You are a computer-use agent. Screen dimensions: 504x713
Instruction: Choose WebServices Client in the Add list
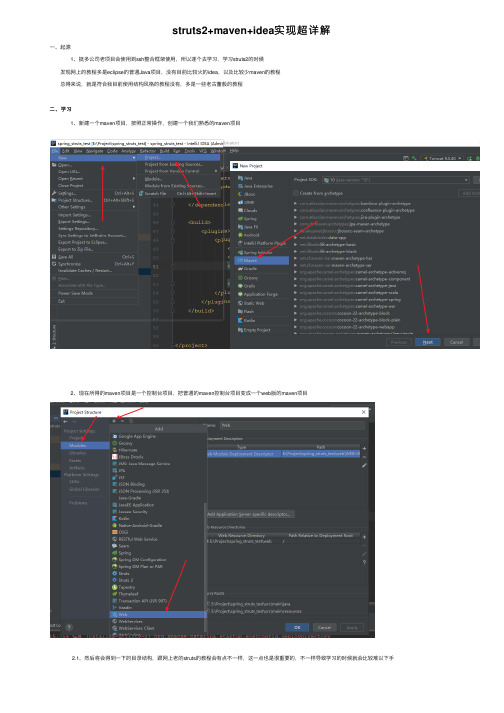click(133, 628)
